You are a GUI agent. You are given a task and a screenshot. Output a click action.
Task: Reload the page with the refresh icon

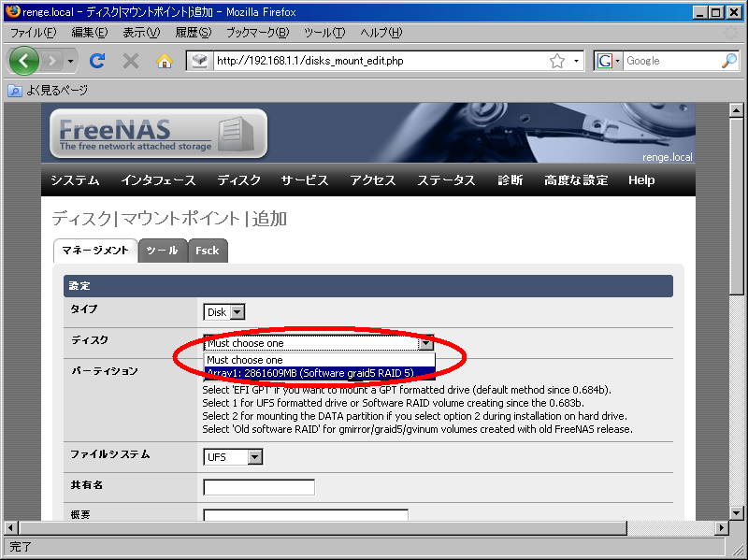point(97,61)
